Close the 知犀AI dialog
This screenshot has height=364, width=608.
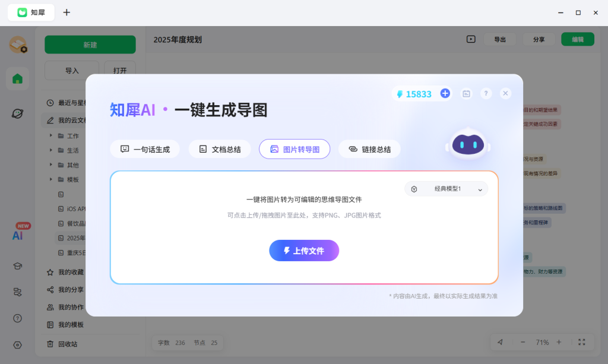click(505, 93)
